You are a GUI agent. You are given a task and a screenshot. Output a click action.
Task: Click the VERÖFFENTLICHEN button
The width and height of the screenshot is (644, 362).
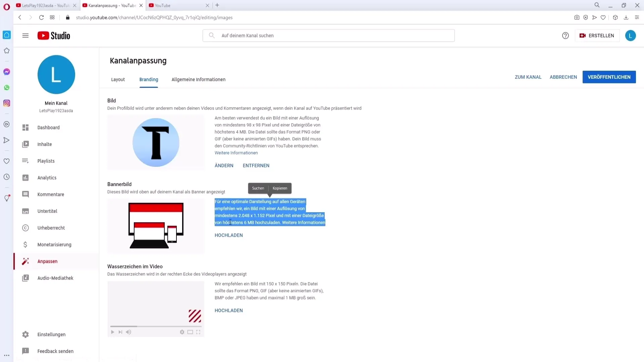click(609, 77)
